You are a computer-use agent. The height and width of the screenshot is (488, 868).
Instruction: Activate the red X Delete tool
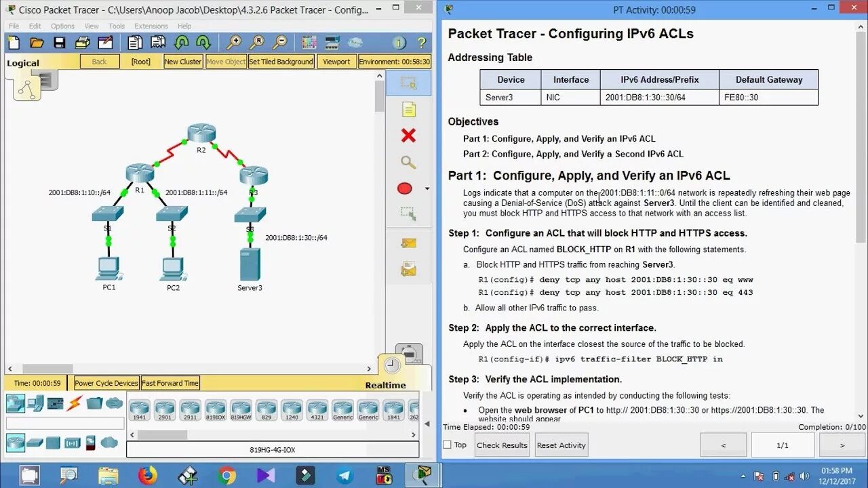(x=408, y=136)
